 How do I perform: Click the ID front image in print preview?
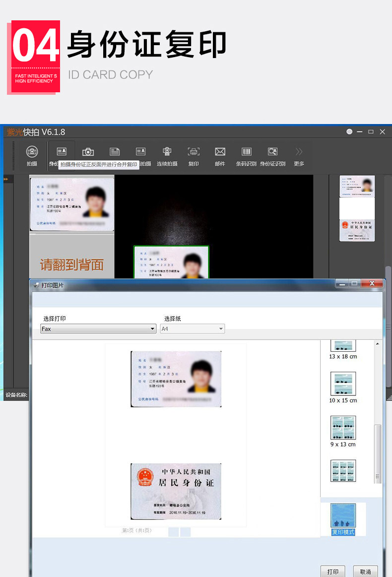click(x=176, y=379)
